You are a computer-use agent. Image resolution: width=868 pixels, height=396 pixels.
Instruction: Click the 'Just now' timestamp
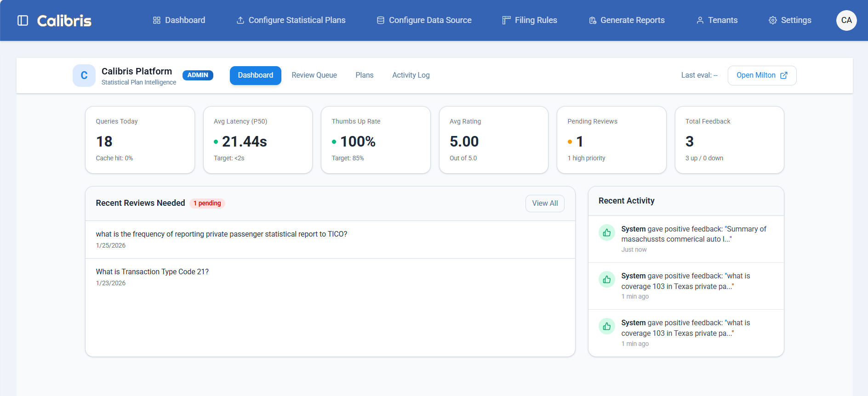pyautogui.click(x=634, y=249)
